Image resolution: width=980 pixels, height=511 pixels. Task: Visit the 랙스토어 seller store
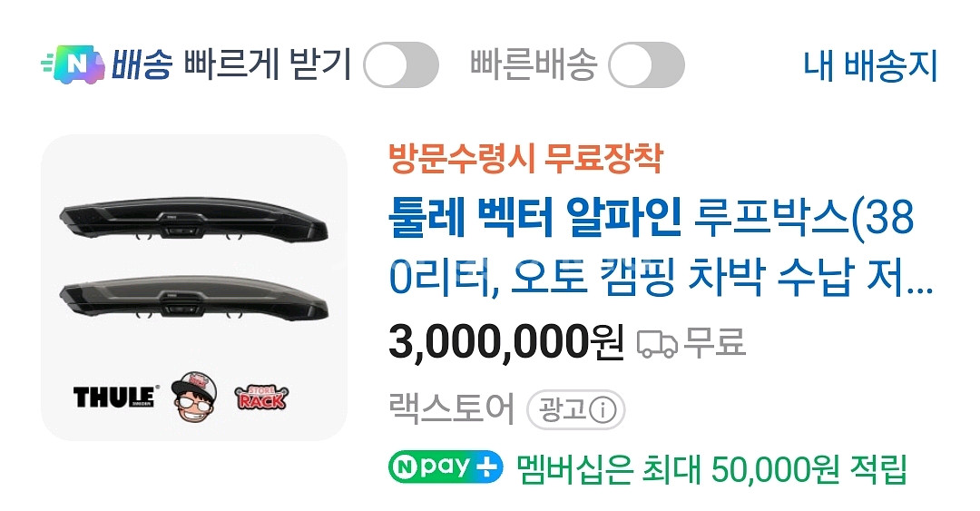tap(451, 409)
